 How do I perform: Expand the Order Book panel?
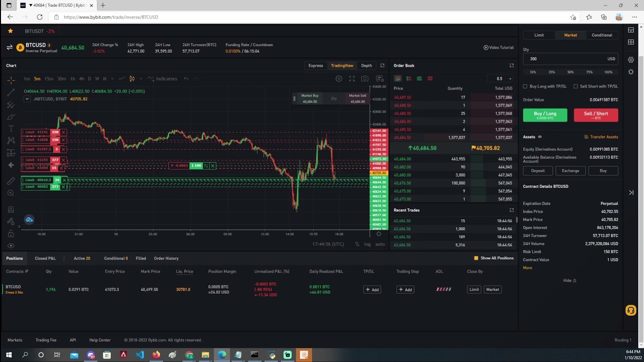click(512, 65)
